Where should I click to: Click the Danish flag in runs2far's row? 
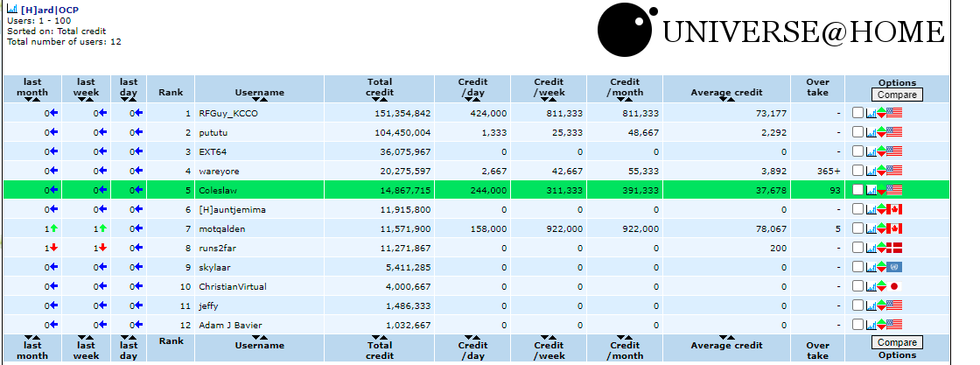(x=894, y=248)
